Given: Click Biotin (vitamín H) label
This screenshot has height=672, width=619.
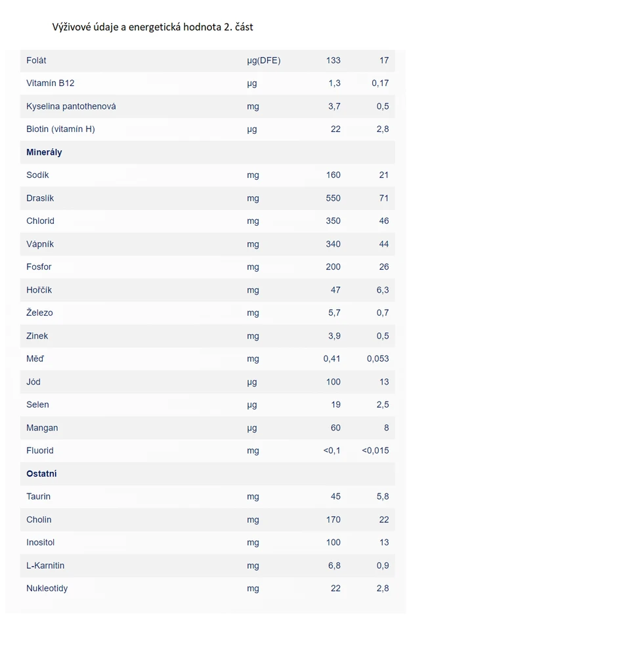Looking at the screenshot, I should [60, 129].
